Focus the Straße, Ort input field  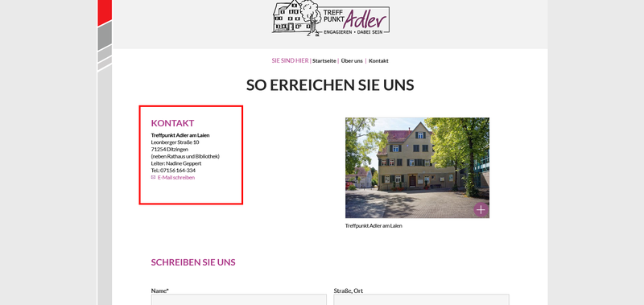(421, 299)
